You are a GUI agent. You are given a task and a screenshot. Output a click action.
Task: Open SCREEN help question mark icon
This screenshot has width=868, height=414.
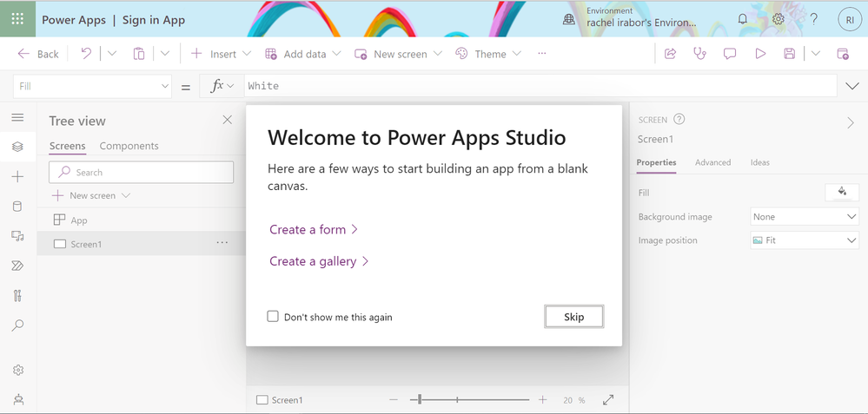[x=679, y=120]
